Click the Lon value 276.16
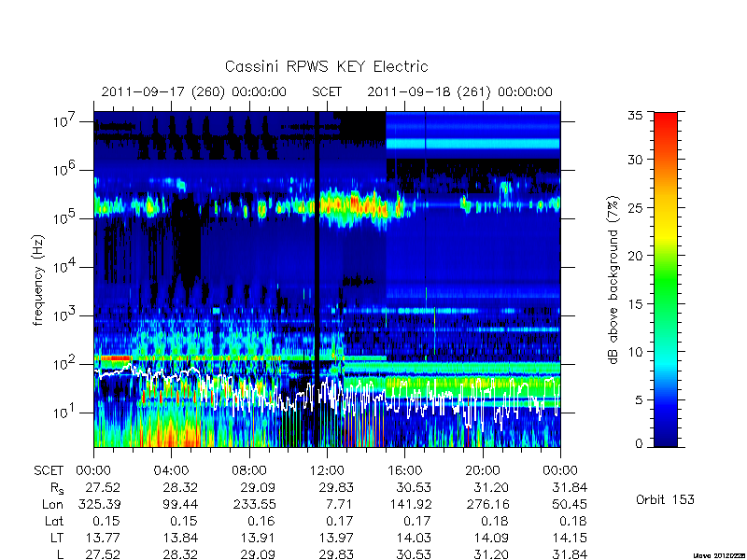Viewport: 747px width, 560px height. (x=487, y=504)
